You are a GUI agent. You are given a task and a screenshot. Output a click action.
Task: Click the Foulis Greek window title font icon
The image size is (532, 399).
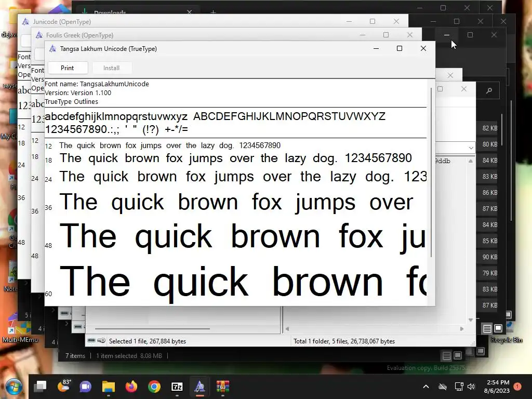pos(39,35)
